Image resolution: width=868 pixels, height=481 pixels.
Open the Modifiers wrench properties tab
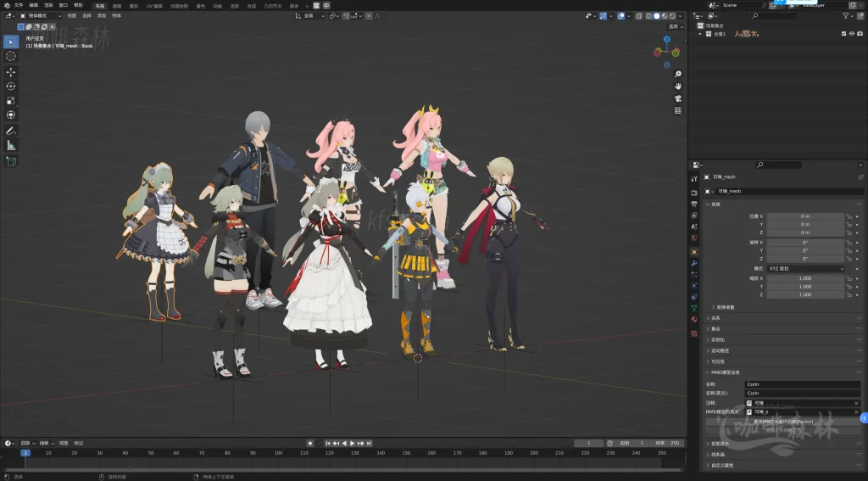[x=694, y=263]
